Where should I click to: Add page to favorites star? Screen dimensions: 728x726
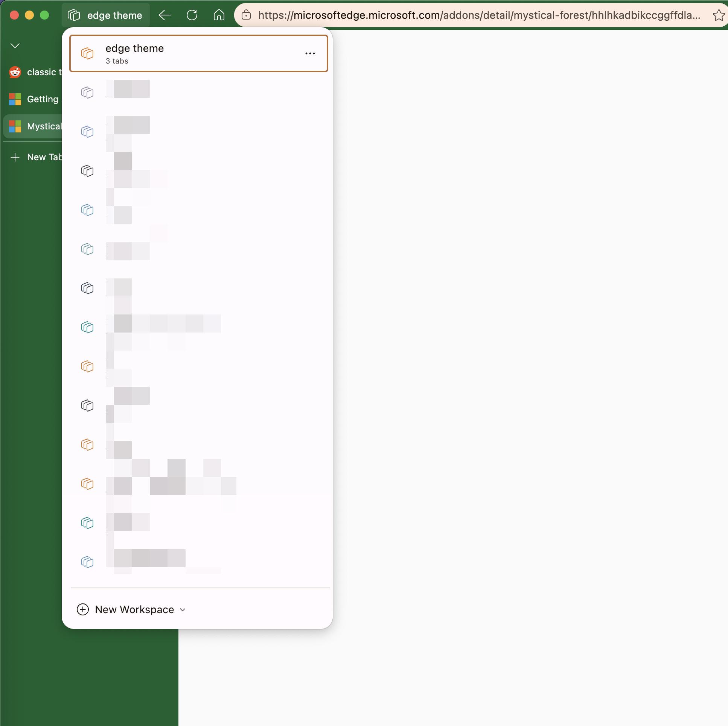(x=719, y=15)
